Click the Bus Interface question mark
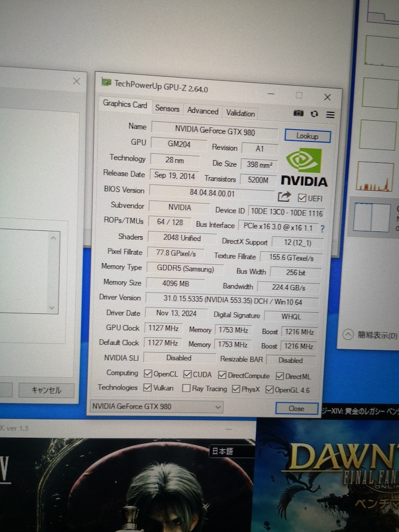This screenshot has width=399, height=532. 322,229
